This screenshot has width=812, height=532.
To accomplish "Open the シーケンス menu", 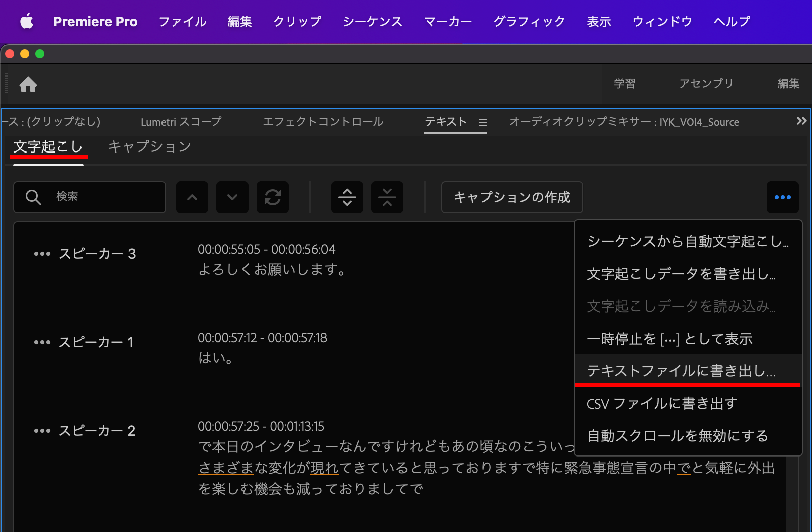I will pyautogui.click(x=373, y=21).
